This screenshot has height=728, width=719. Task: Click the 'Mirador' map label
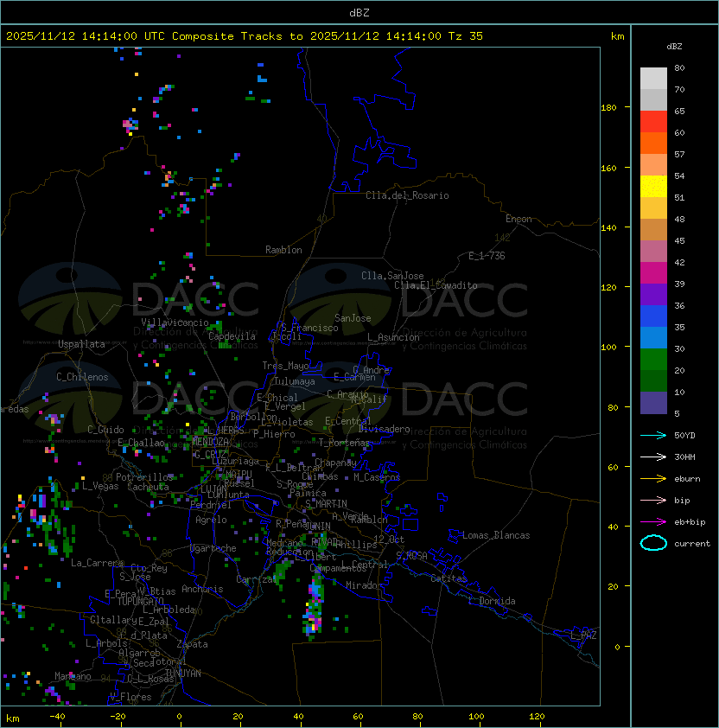point(365,585)
